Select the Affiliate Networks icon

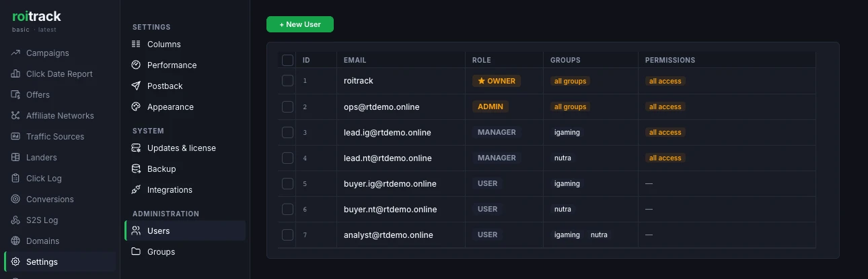pyautogui.click(x=15, y=116)
